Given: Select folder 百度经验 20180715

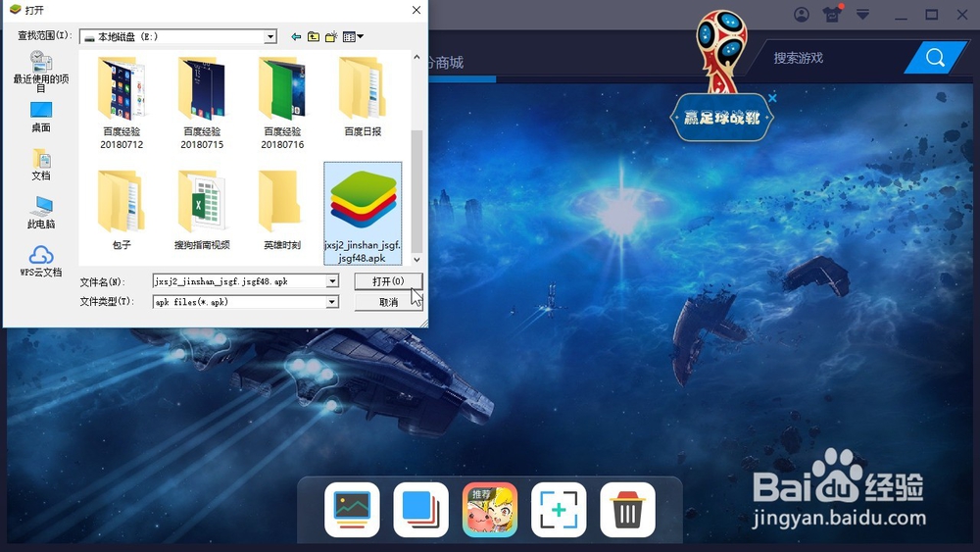Looking at the screenshot, I should tap(202, 103).
